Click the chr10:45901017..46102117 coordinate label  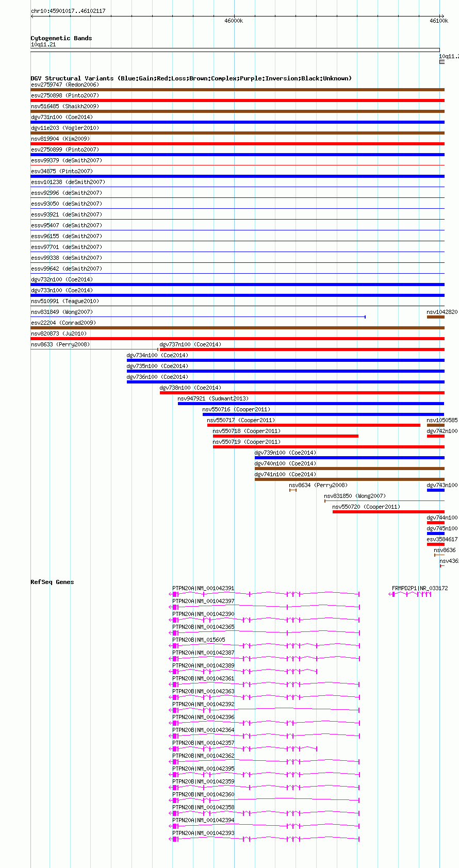[68, 11]
